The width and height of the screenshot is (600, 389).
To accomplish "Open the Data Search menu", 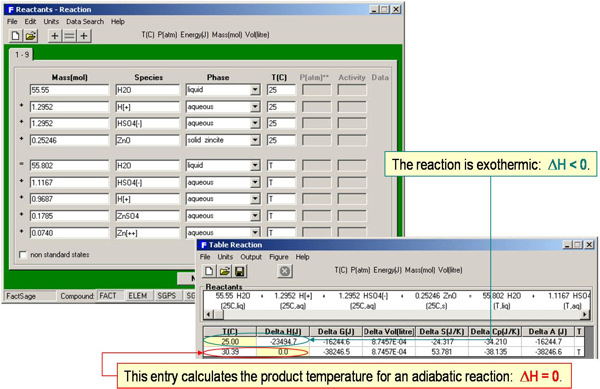I will coord(85,21).
